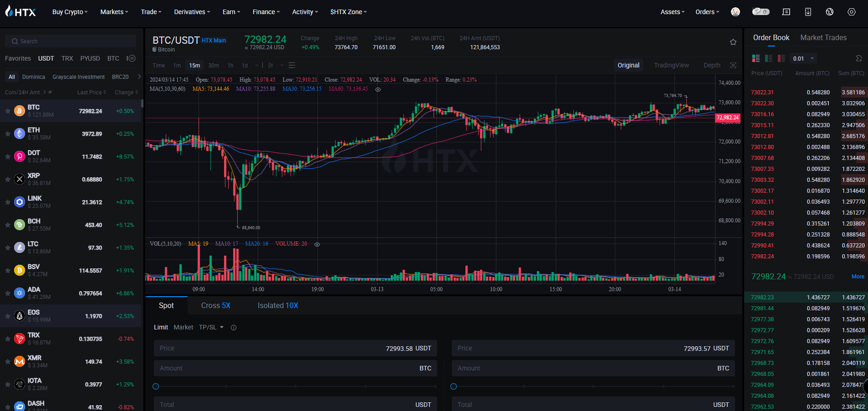Click the app download phone icon
868x411 pixels.
click(x=808, y=12)
